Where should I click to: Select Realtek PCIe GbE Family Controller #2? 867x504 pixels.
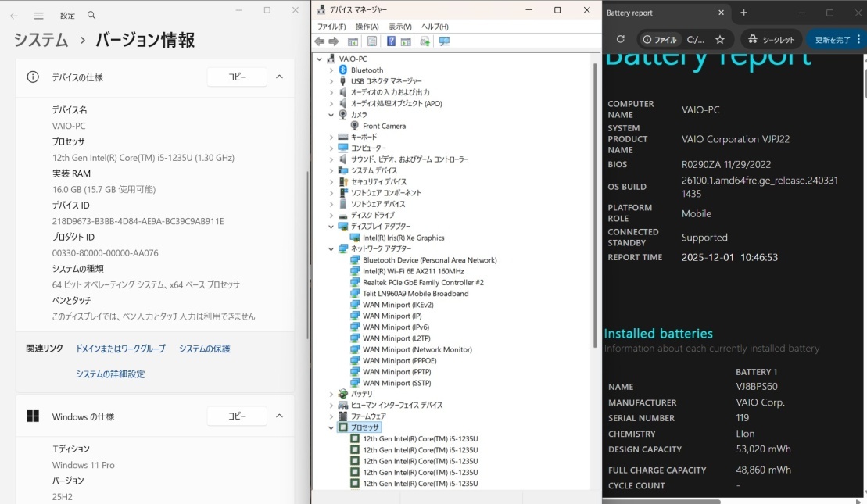tap(424, 282)
